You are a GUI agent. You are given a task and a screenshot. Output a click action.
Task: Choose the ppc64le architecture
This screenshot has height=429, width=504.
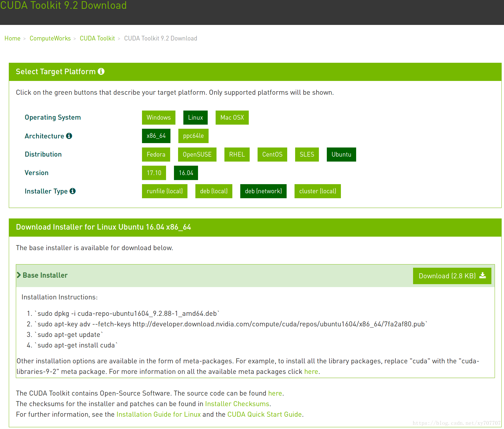[193, 136]
